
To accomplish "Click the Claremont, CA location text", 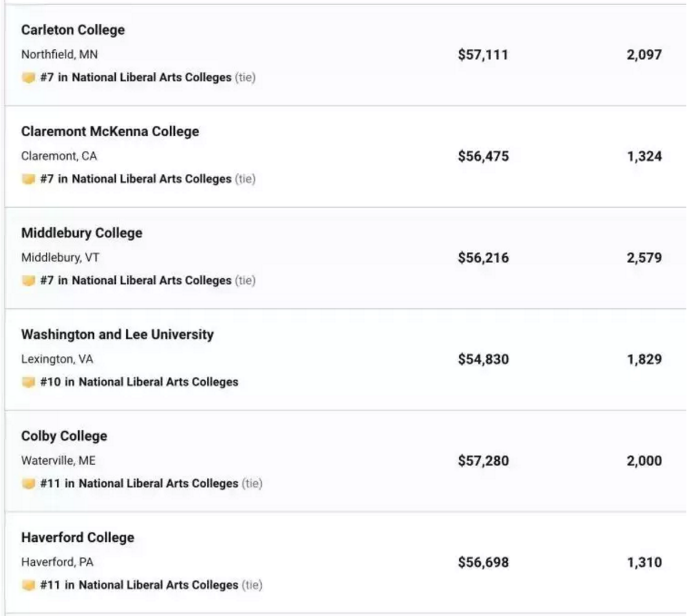I will click(x=59, y=156).
